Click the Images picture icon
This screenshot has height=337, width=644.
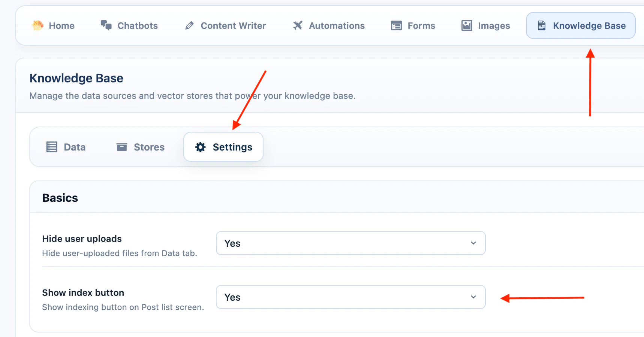(467, 25)
